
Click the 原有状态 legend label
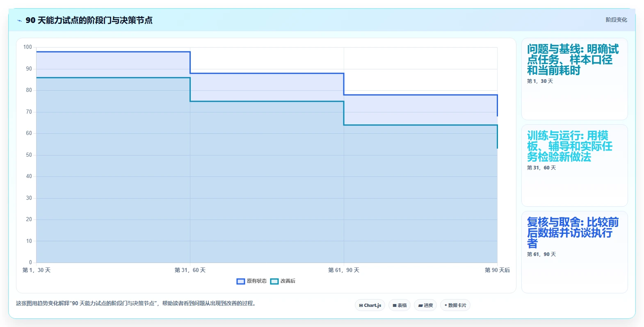[257, 281]
